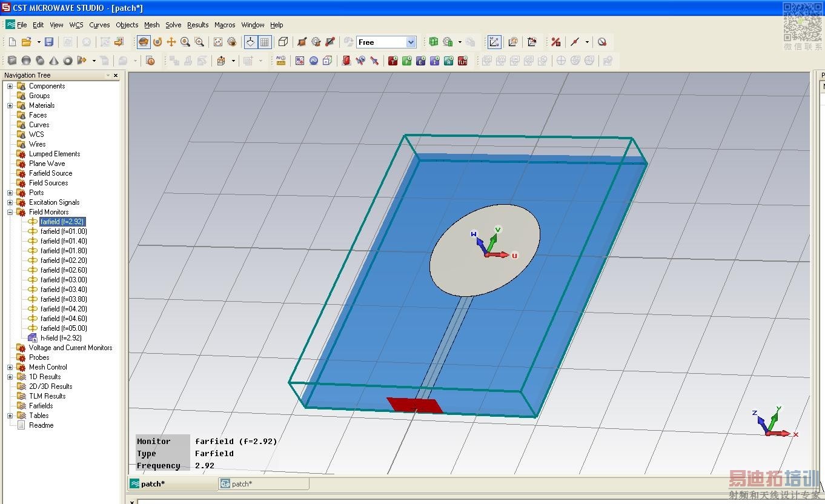Open the Farfields results folder

point(41,406)
